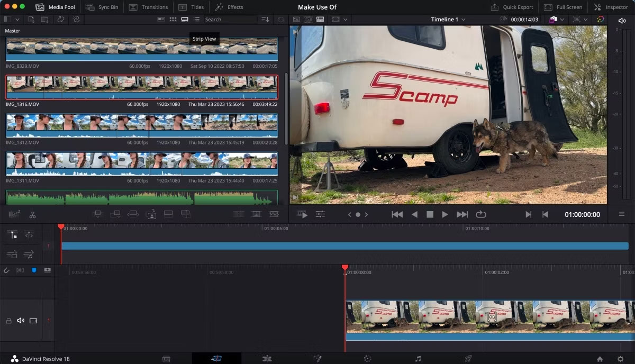635x364 pixels.
Task: Open the Deliver page rocket icon
Action: tap(468, 359)
